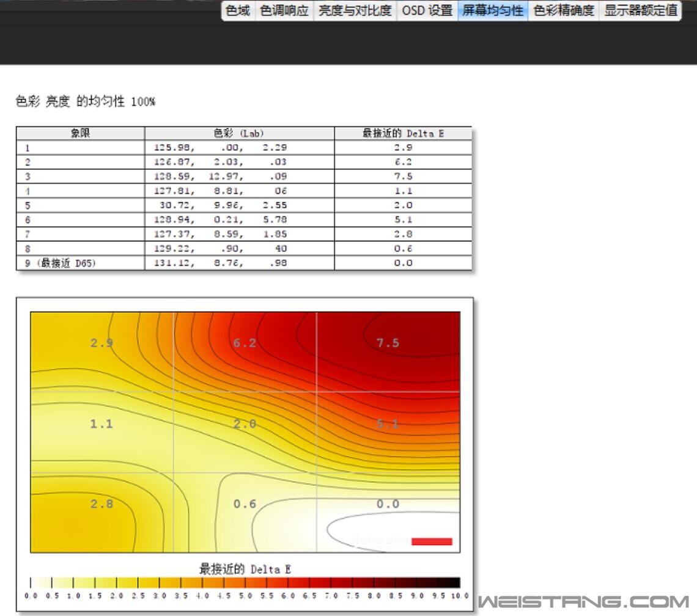Select the quadrant 9 (最接近 D65) table row
Viewport: 697px width, 616px height.
pos(244,263)
